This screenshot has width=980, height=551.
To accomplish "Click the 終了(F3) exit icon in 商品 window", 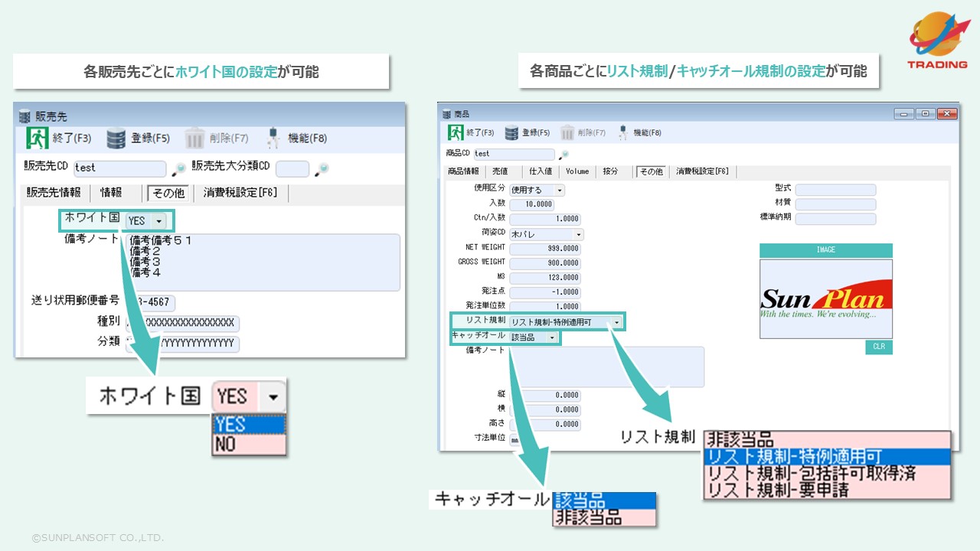I will click(456, 132).
